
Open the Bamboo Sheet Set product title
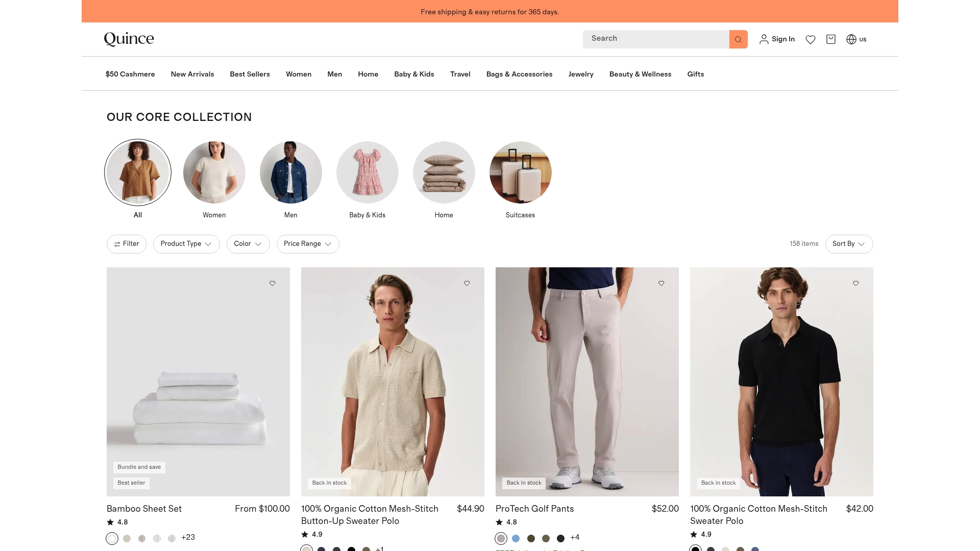(x=144, y=509)
